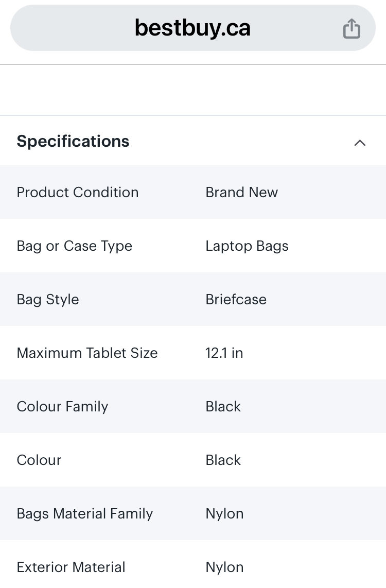Select the Maximum Tablet Size label
The width and height of the screenshot is (386, 588).
(87, 353)
